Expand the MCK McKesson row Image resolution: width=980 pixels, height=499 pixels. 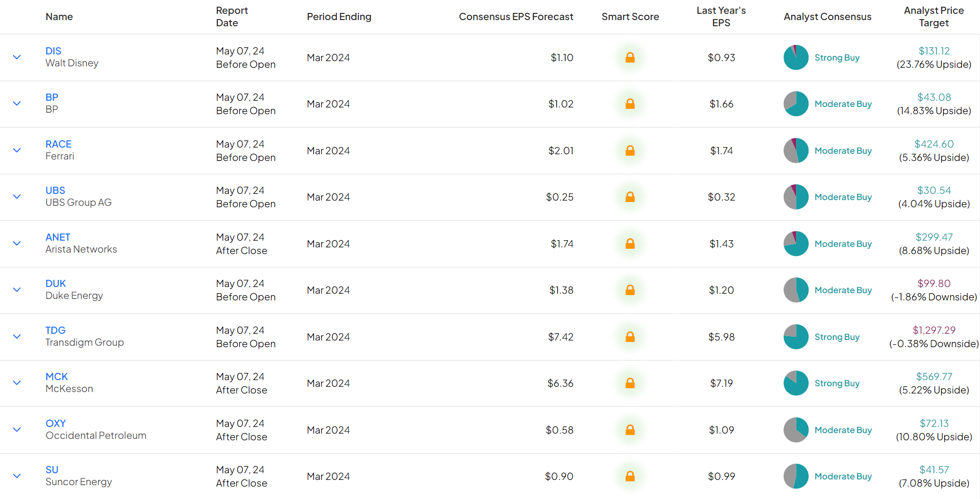(x=17, y=383)
